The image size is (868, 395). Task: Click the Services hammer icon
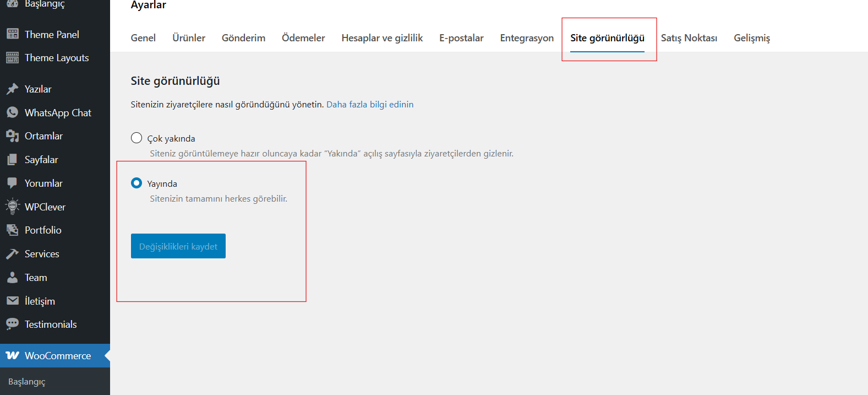[12, 254]
